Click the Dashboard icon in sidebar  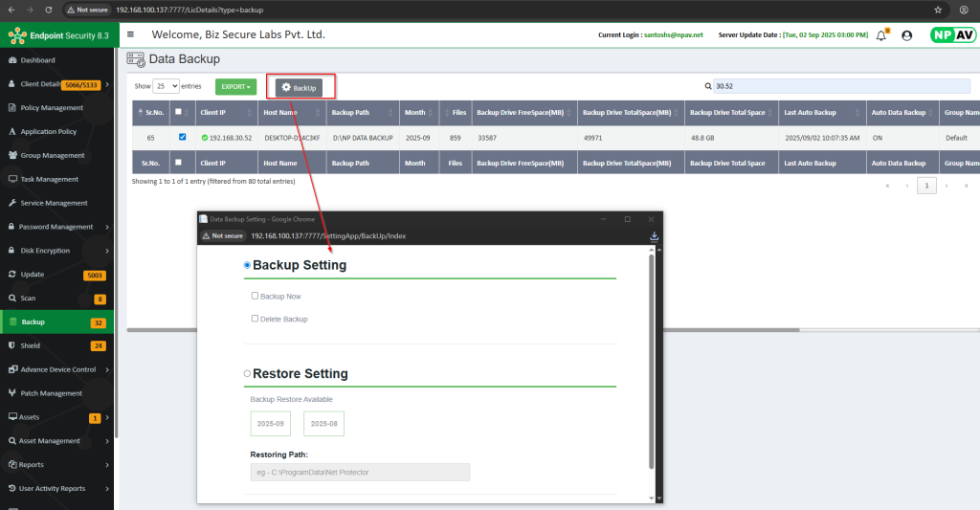[11, 60]
